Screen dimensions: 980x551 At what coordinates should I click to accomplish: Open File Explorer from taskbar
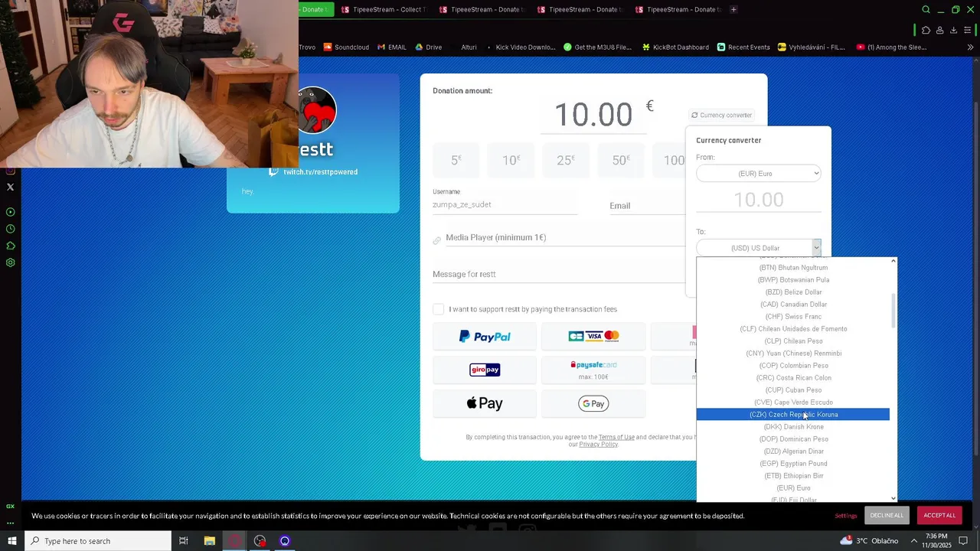(x=209, y=541)
